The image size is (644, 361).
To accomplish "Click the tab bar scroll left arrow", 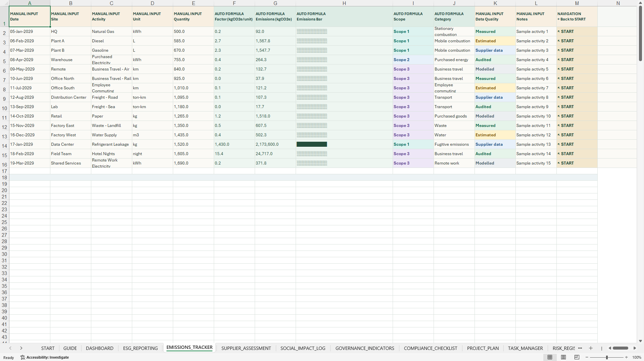I will pos(610,348).
